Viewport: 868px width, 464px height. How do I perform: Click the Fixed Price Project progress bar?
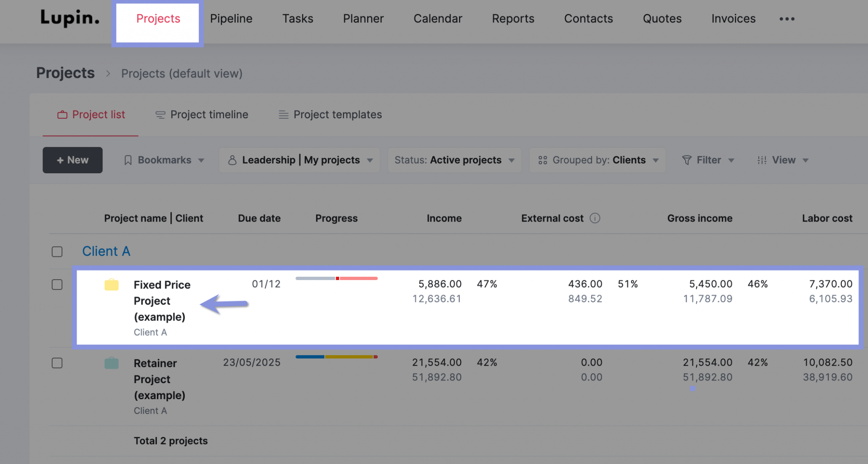[x=336, y=278]
